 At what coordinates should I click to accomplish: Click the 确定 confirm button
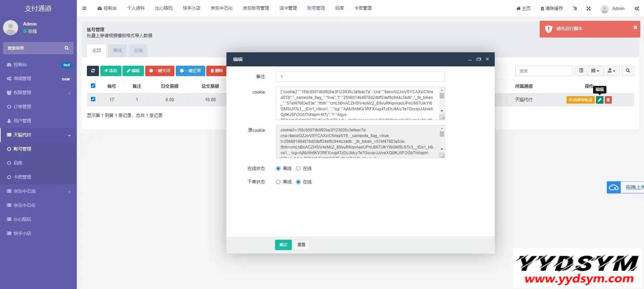tap(283, 245)
